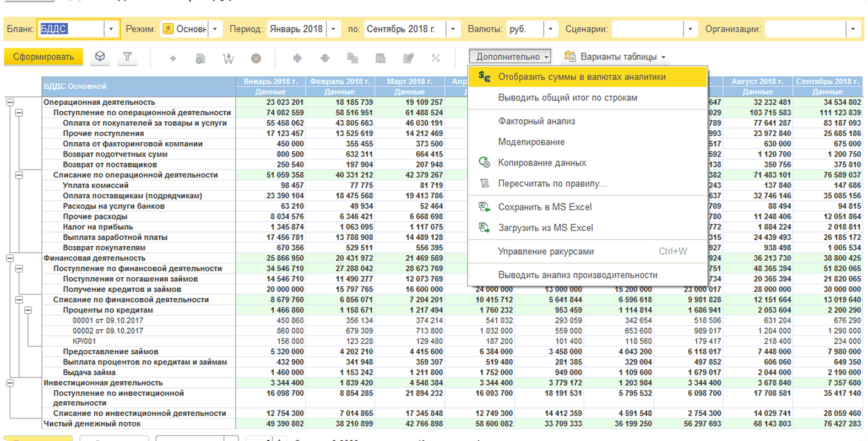Open the start period dropdown arrow
Image resolution: width=868 pixels, height=441 pixels.
[x=333, y=29]
